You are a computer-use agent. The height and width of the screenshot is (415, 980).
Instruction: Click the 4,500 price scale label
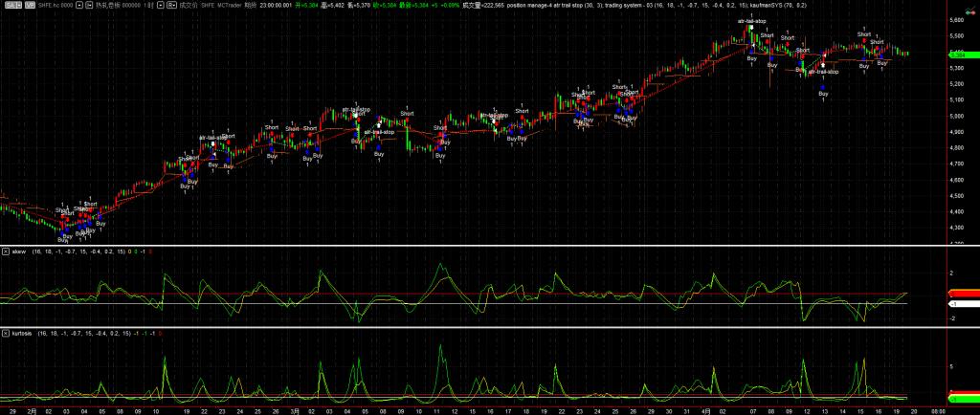pyautogui.click(x=957, y=195)
